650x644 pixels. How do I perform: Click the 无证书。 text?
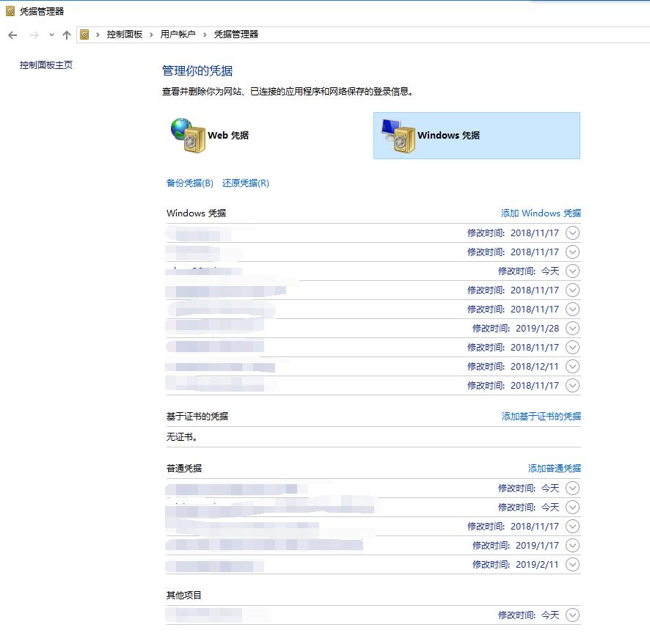tap(181, 437)
